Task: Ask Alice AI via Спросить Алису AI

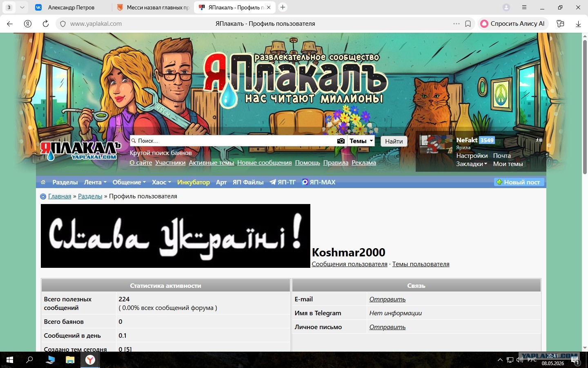Action: point(513,24)
